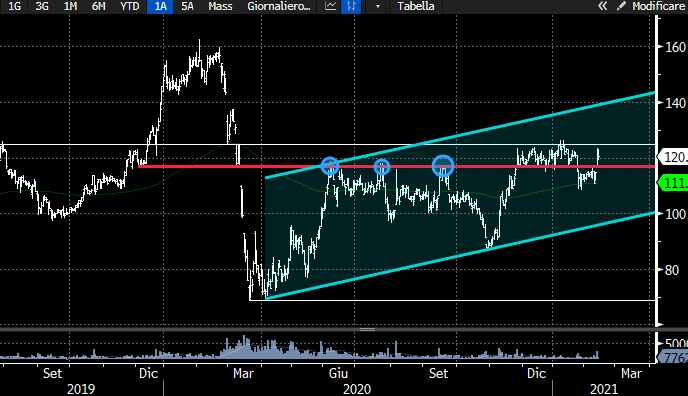Switch chart to 6M range

98,6
